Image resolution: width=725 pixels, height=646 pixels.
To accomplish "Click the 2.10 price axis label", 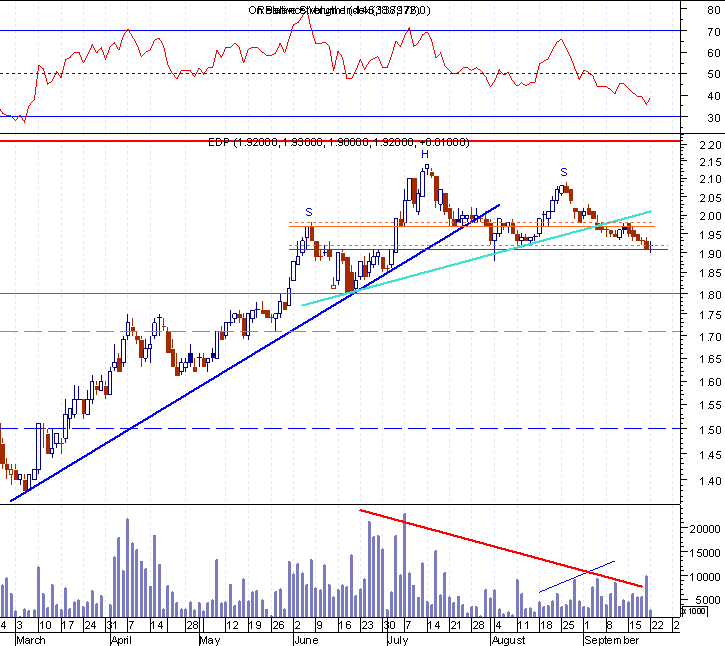I will [710, 179].
